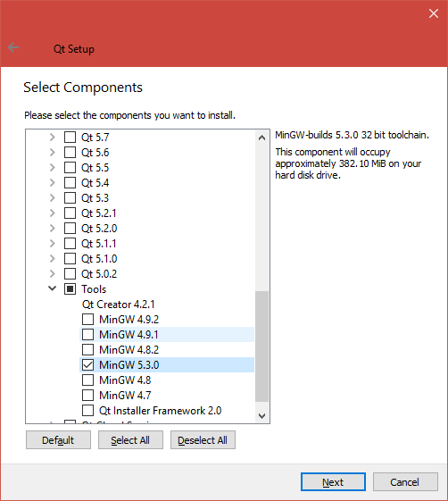Select the Tools label in tree
This screenshot has height=501, width=448.
94,289
